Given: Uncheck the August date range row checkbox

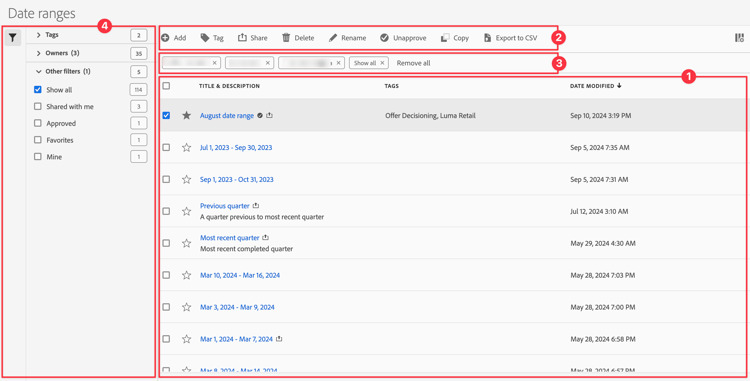Looking at the screenshot, I should [166, 116].
